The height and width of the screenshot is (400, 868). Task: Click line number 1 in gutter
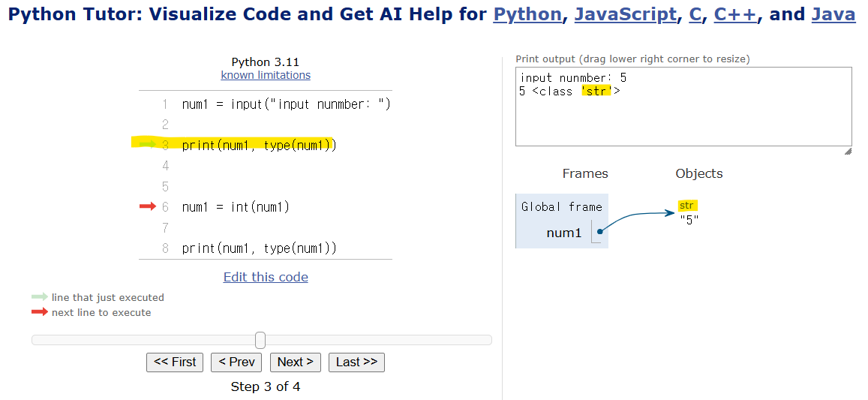tap(165, 104)
